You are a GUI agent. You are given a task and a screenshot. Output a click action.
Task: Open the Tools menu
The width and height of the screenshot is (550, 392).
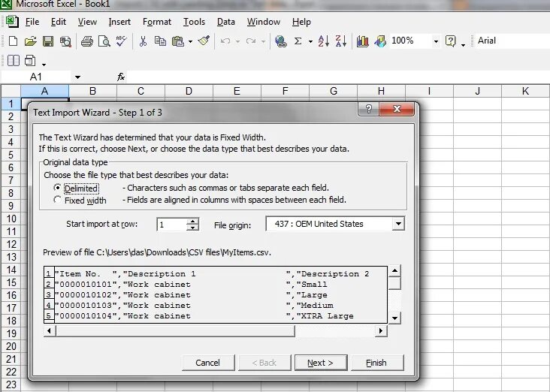click(x=194, y=22)
